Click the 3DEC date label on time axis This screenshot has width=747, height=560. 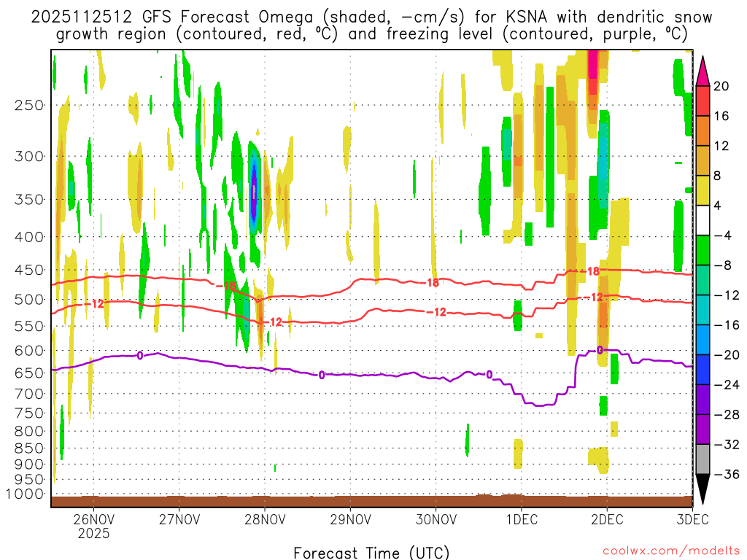[x=692, y=519]
